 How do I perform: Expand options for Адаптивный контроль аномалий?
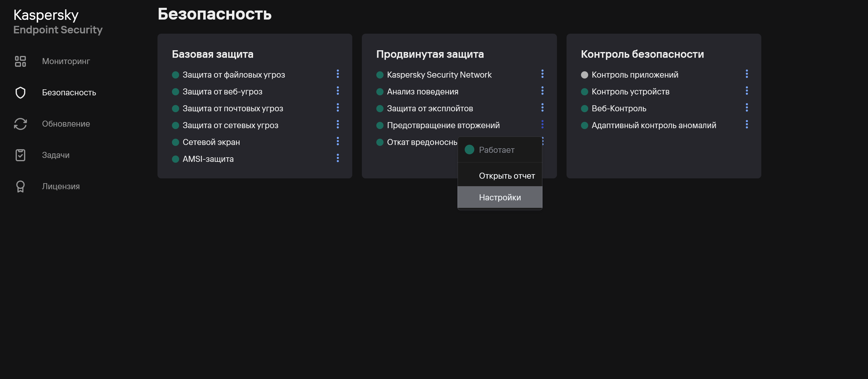[747, 125]
